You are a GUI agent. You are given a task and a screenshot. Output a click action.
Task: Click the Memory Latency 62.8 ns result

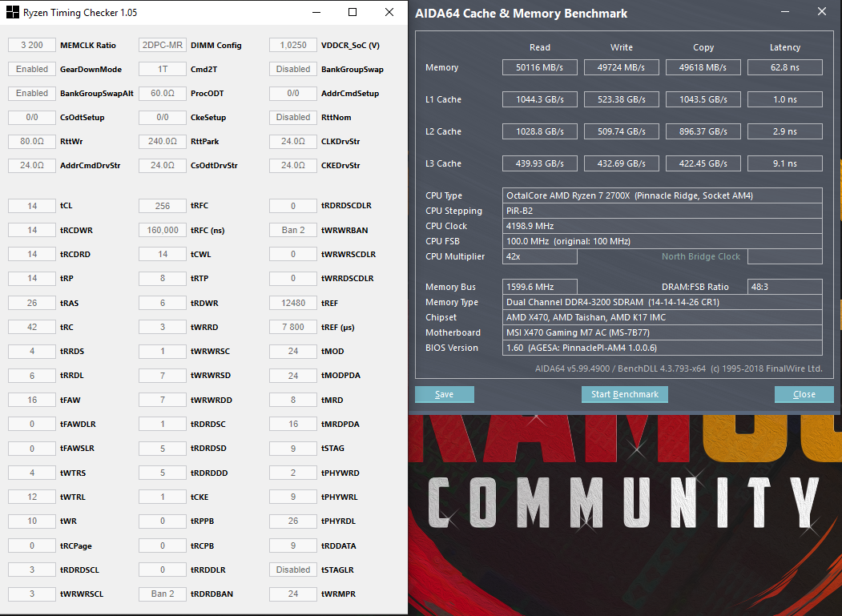pyautogui.click(x=784, y=67)
